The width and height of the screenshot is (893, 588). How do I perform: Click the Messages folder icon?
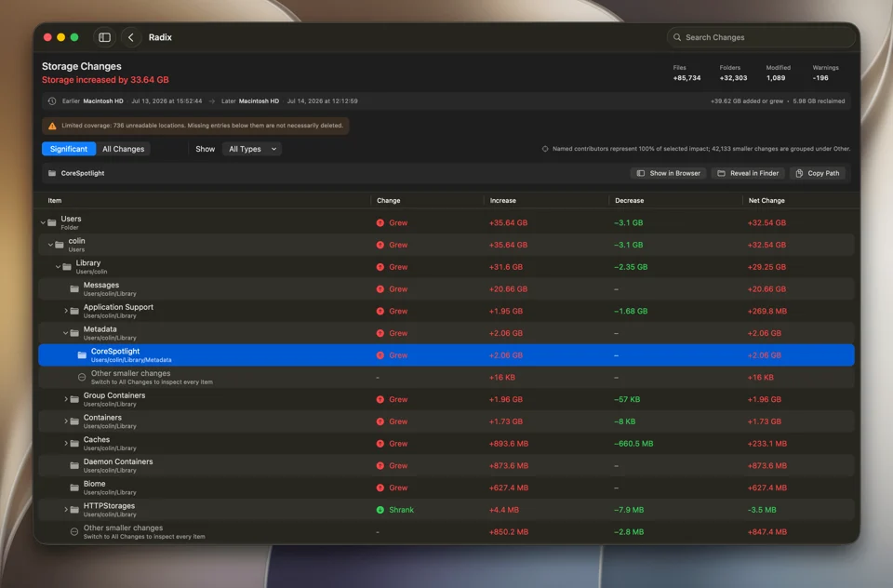tap(74, 288)
